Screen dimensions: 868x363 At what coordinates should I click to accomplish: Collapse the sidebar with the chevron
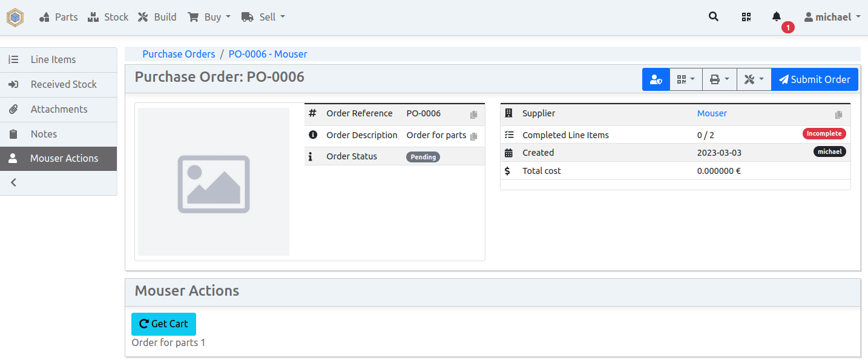(14, 182)
